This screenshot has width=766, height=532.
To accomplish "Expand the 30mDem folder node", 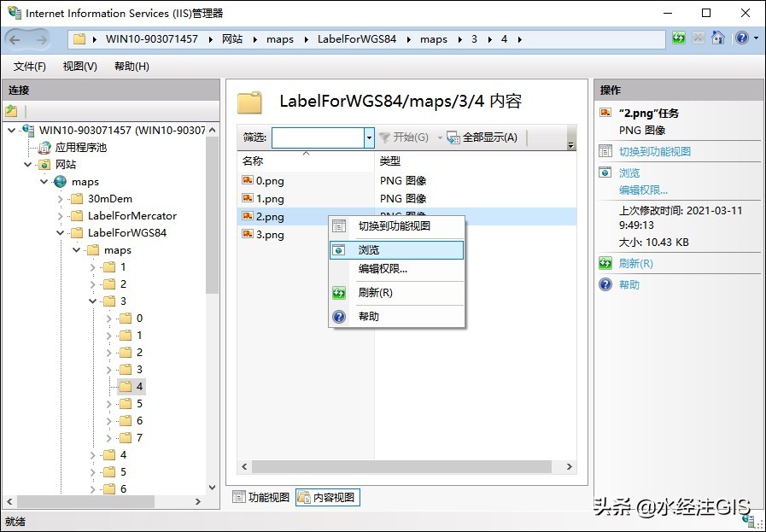I will [61, 199].
